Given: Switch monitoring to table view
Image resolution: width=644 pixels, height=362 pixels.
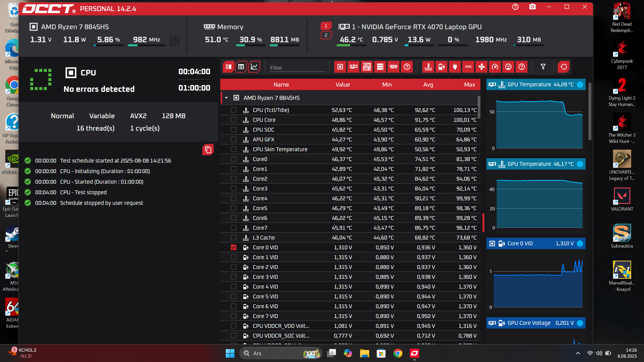Looking at the screenshot, I should [x=241, y=67].
